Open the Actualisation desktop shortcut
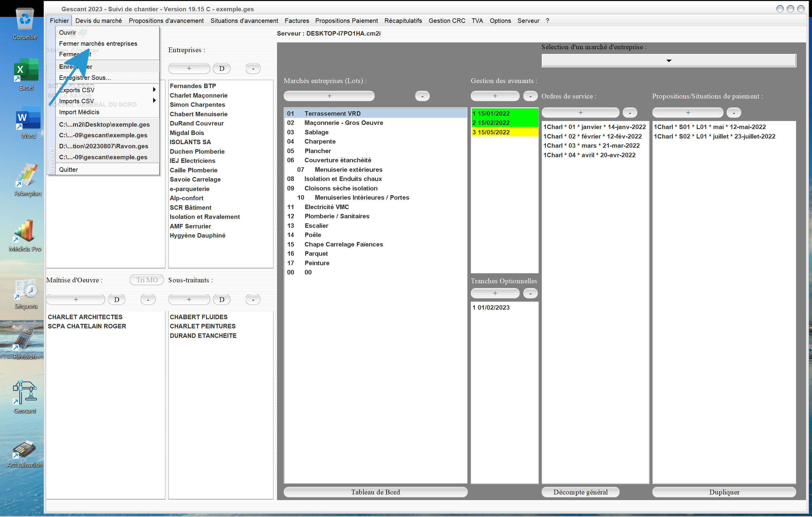 coord(25,454)
